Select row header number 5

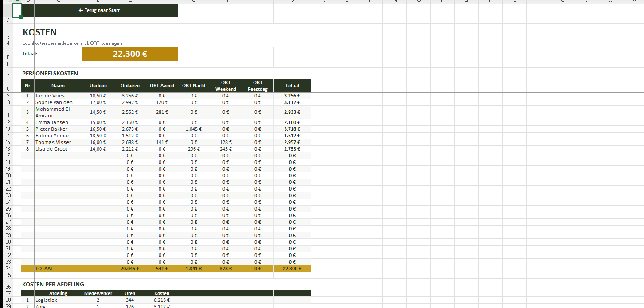(8, 57)
